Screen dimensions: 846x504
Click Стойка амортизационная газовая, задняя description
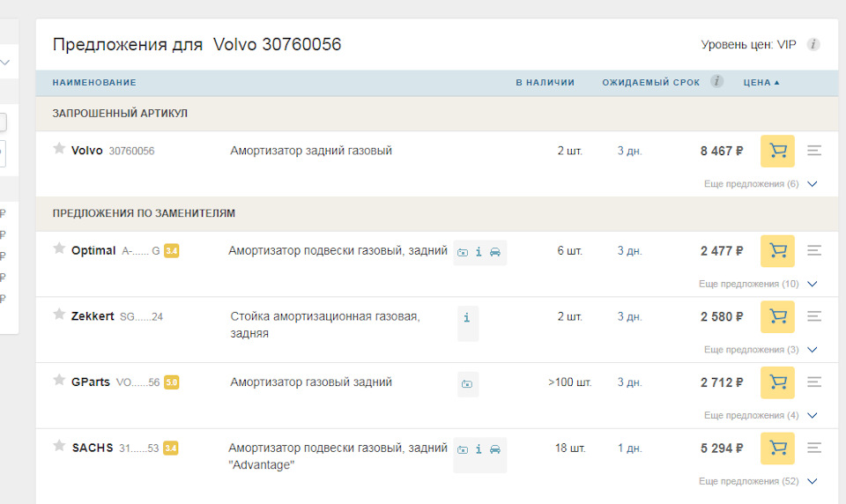point(325,324)
